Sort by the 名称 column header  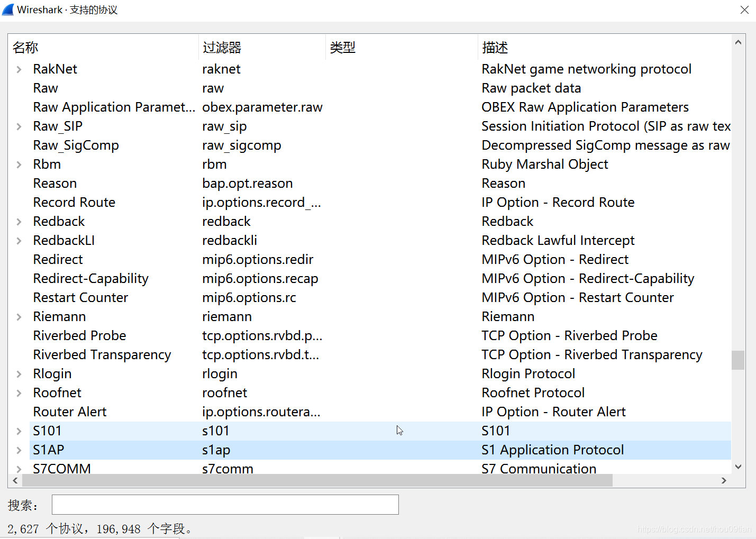tap(103, 48)
